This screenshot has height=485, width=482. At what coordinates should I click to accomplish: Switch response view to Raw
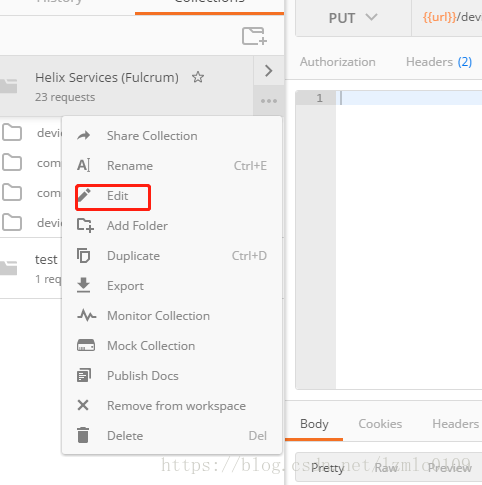point(386,468)
